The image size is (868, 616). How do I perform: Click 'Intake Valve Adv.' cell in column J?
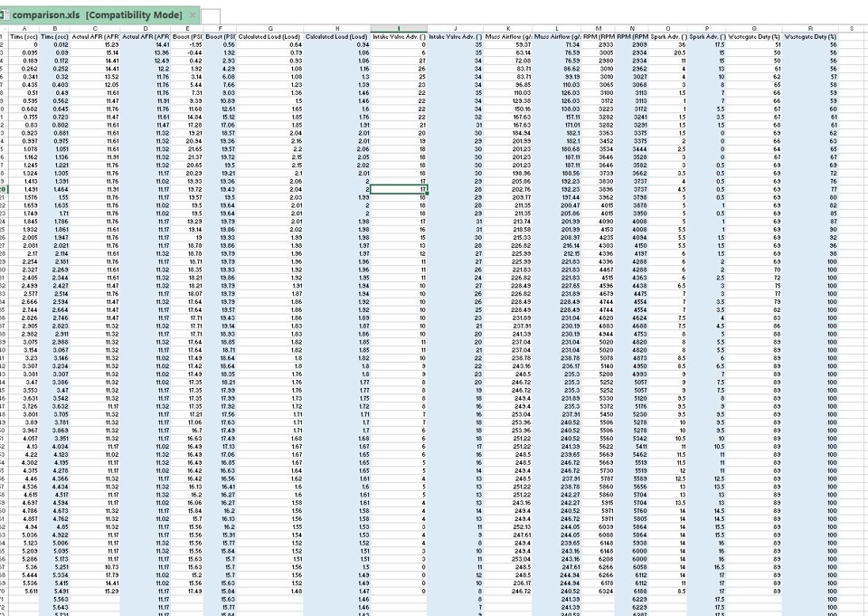coord(456,36)
